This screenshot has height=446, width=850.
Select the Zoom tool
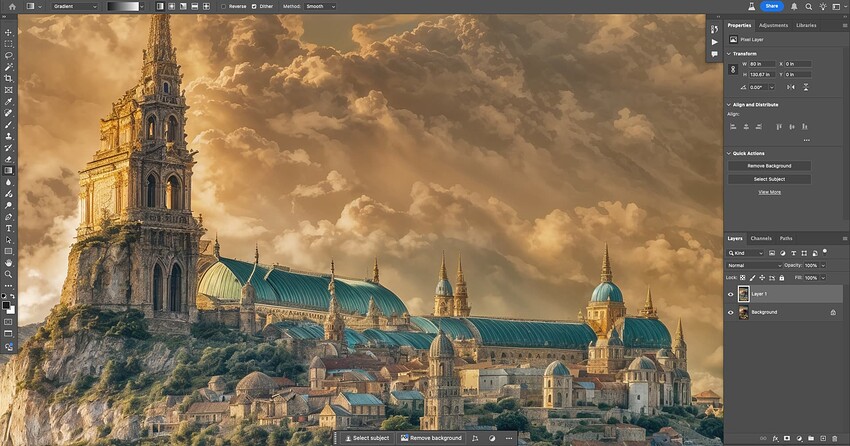[x=8, y=274]
